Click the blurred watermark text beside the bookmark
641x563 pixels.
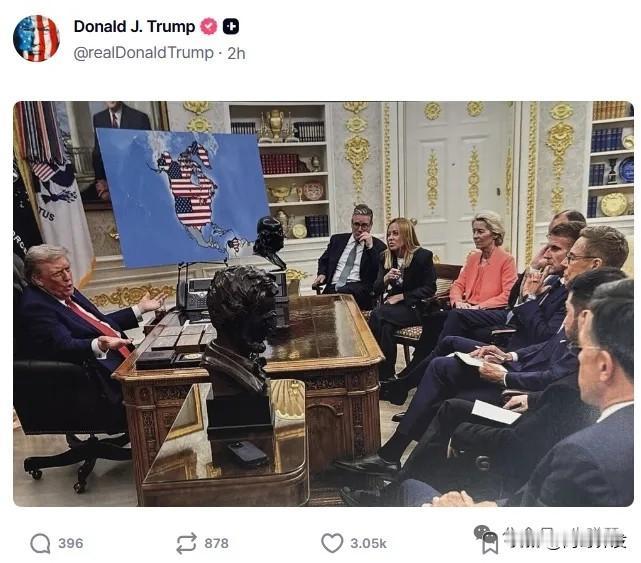coord(565,538)
